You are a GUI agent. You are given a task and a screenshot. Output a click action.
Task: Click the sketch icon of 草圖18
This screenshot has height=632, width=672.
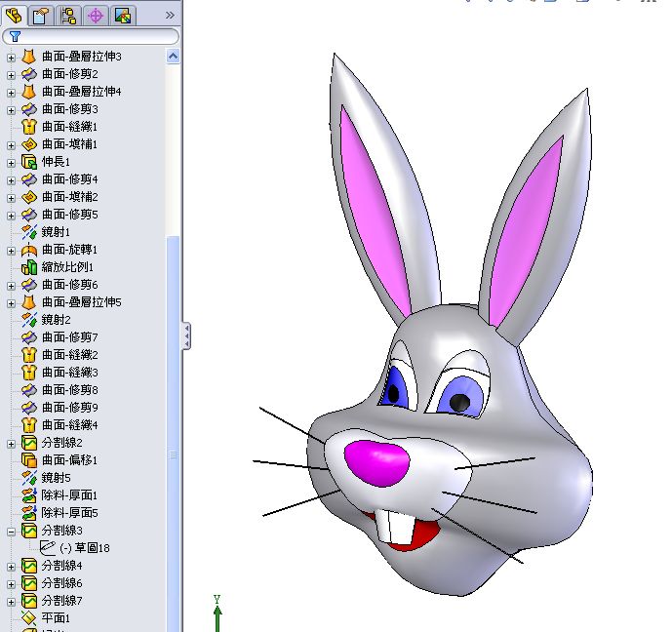[x=48, y=547]
